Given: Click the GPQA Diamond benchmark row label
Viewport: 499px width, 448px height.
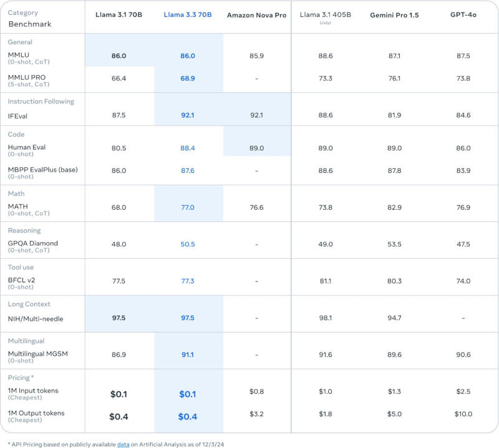Looking at the screenshot, I should (x=32, y=243).
